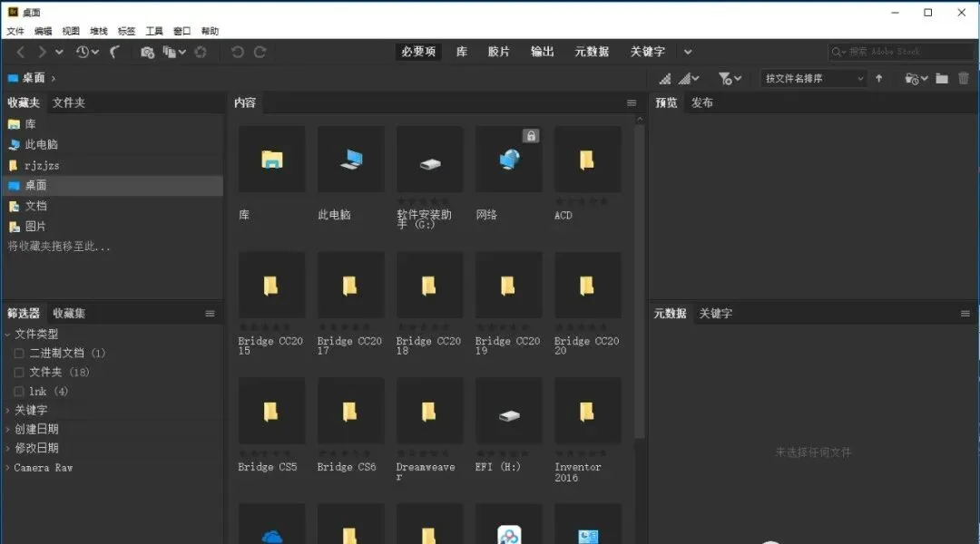Click thumbnail quality icon
The height and width of the screenshot is (544, 980).
[665, 79]
